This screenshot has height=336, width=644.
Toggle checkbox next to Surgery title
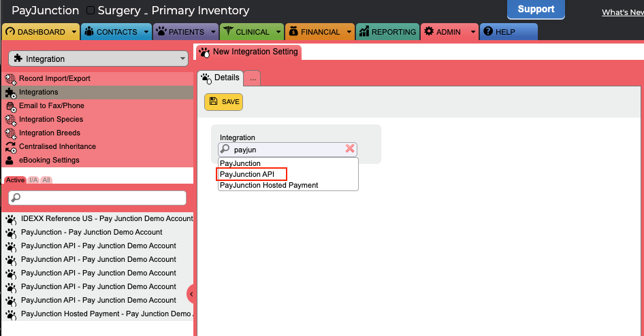[91, 10]
